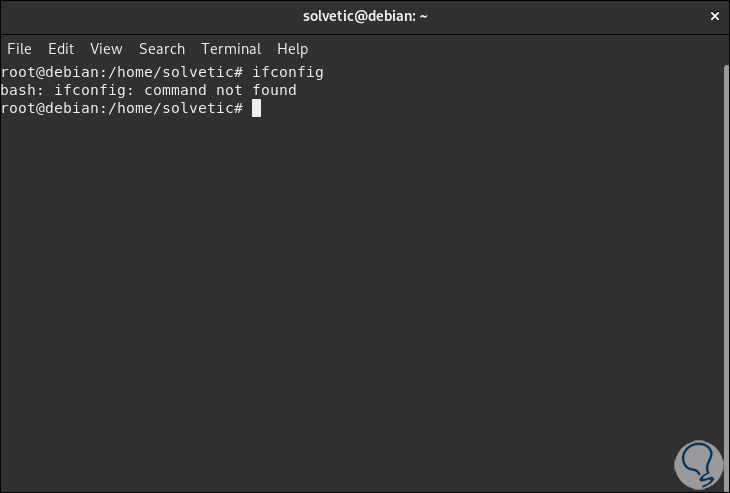The width and height of the screenshot is (730, 493).
Task: Open the View menu
Action: tap(106, 48)
